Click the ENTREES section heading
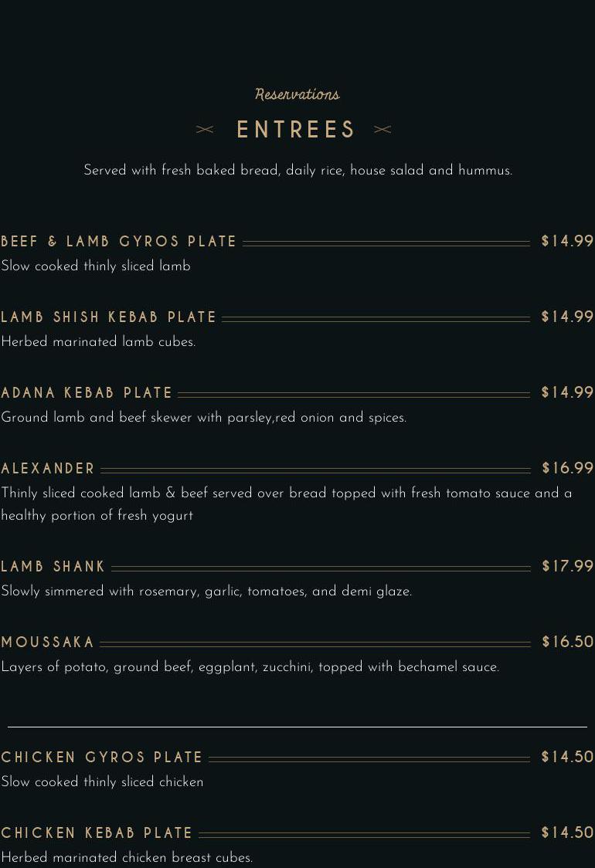This screenshot has height=868, width=595. pos(297,130)
